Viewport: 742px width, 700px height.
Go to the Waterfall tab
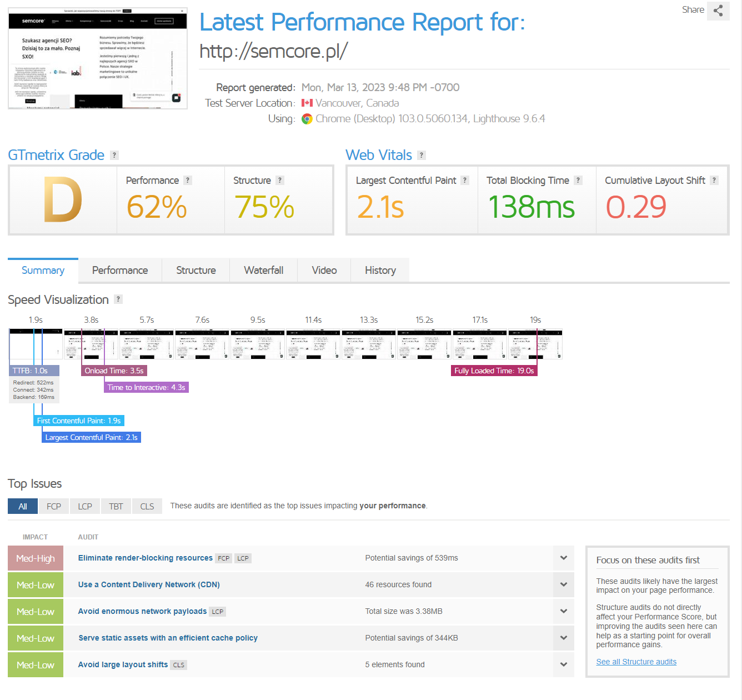[x=264, y=271]
